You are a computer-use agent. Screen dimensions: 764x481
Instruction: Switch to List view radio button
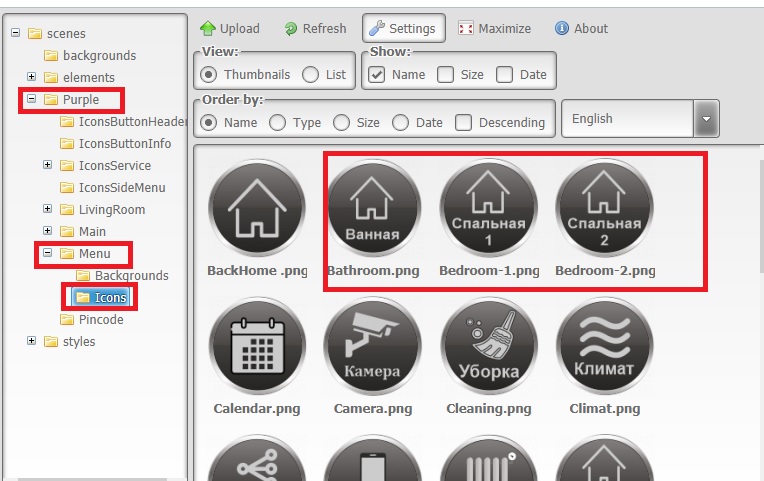pos(310,75)
